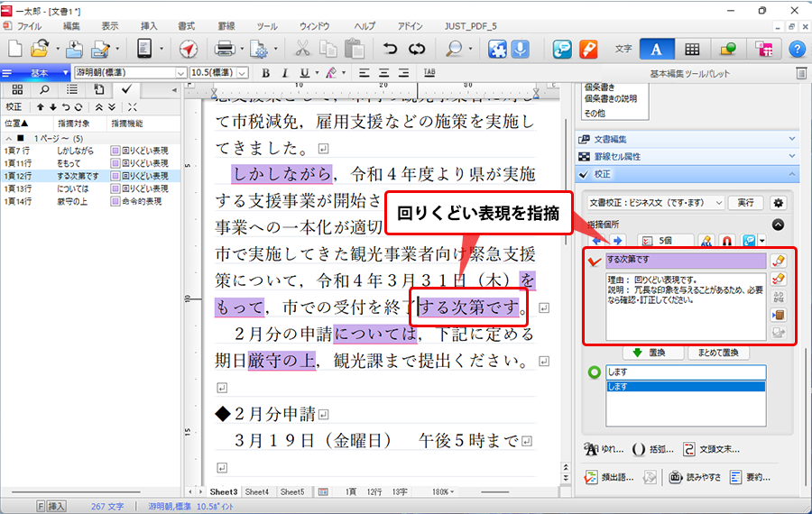
Task: Click the table grid icon in top-right toolbar
Action: [692, 49]
